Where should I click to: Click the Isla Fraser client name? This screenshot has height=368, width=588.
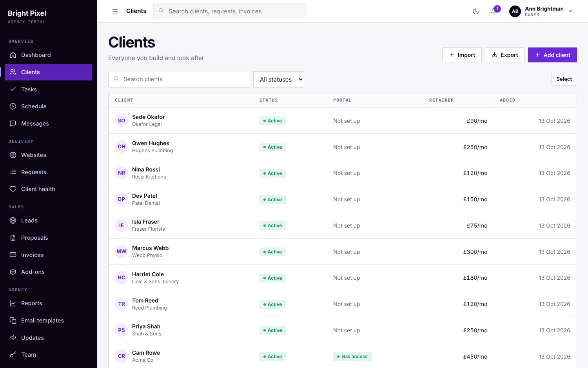[x=146, y=222]
